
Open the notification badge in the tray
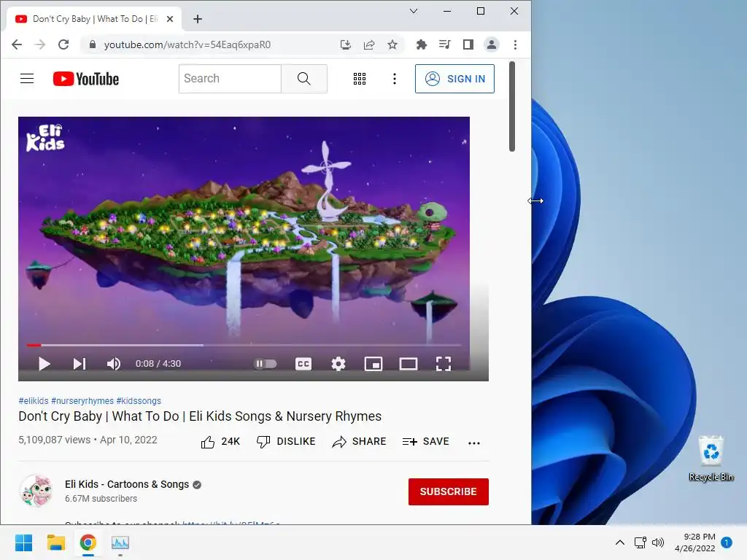point(727,542)
